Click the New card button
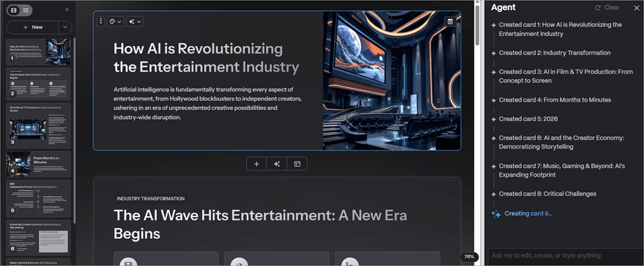Screen dimensions: 644x266 click(x=33, y=27)
